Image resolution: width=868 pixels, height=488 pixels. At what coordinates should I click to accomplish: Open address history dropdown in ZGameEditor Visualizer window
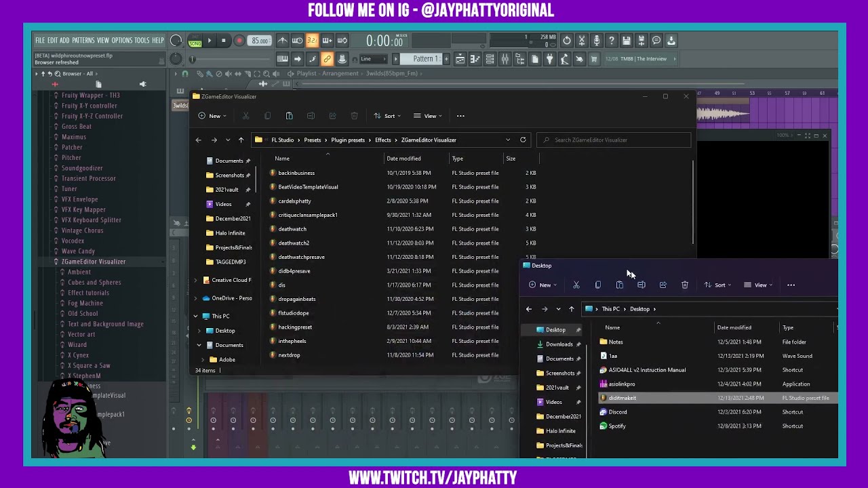pos(508,140)
